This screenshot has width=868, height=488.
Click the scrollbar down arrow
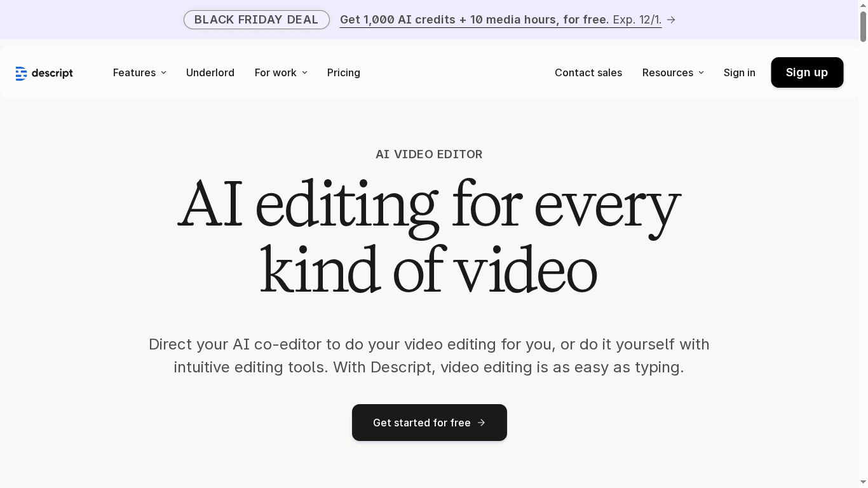click(x=864, y=482)
